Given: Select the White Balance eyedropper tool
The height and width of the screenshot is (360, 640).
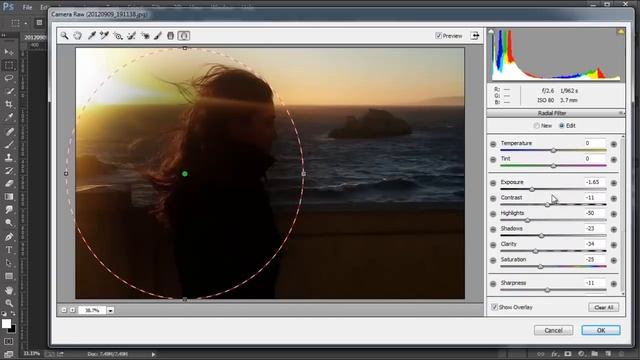Looking at the screenshot, I should coord(91,36).
